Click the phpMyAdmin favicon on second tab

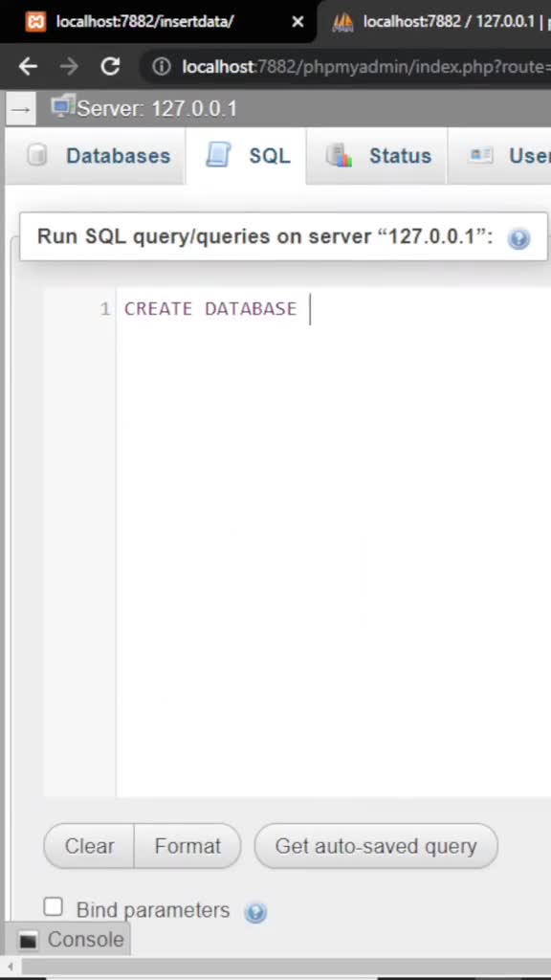tap(342, 22)
